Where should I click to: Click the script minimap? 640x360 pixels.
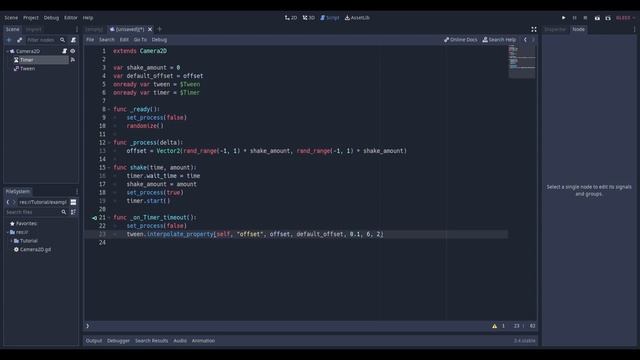click(x=522, y=62)
